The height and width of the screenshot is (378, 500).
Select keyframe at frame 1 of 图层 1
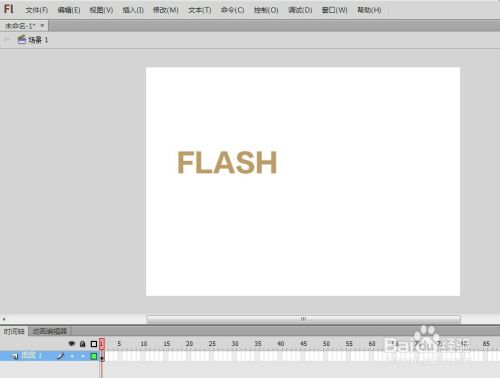[102, 356]
